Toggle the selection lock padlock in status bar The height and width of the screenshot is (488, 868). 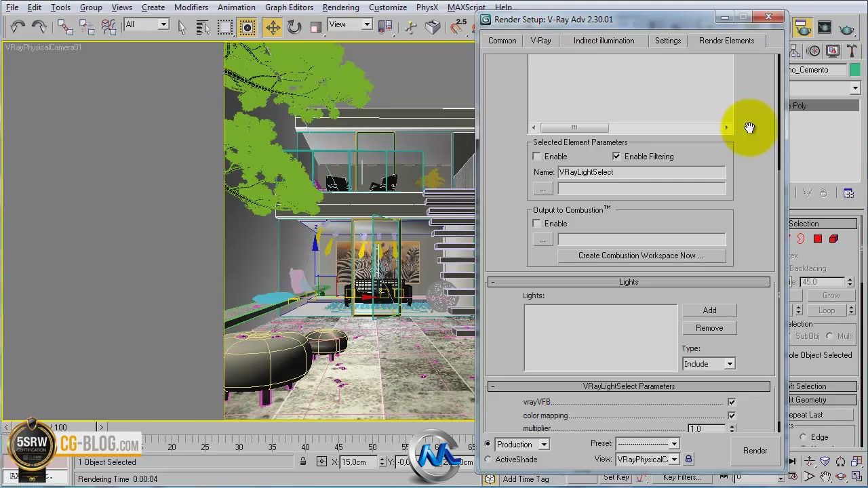303,462
